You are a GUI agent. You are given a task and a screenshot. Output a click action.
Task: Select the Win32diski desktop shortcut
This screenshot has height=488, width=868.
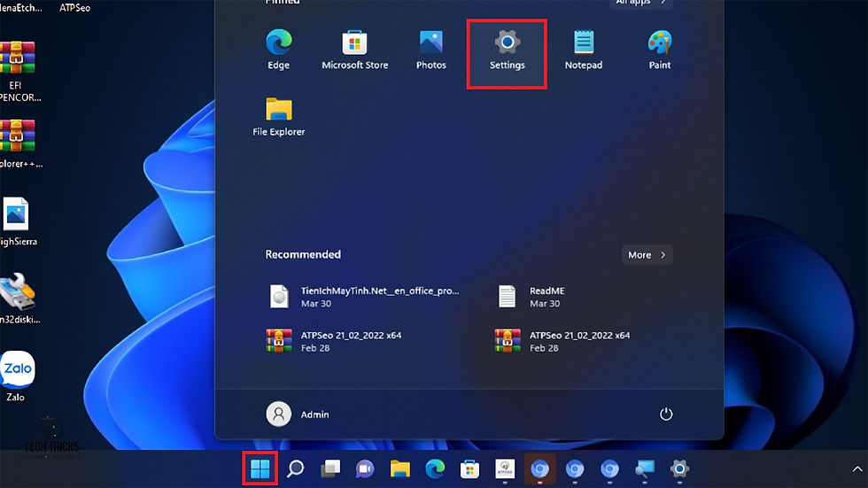pos(19,298)
